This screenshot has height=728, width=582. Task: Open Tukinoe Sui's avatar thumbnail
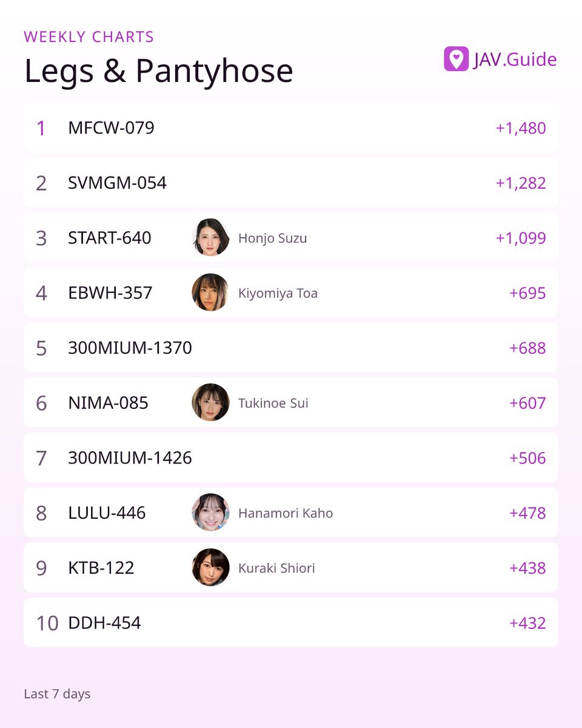[x=210, y=403]
